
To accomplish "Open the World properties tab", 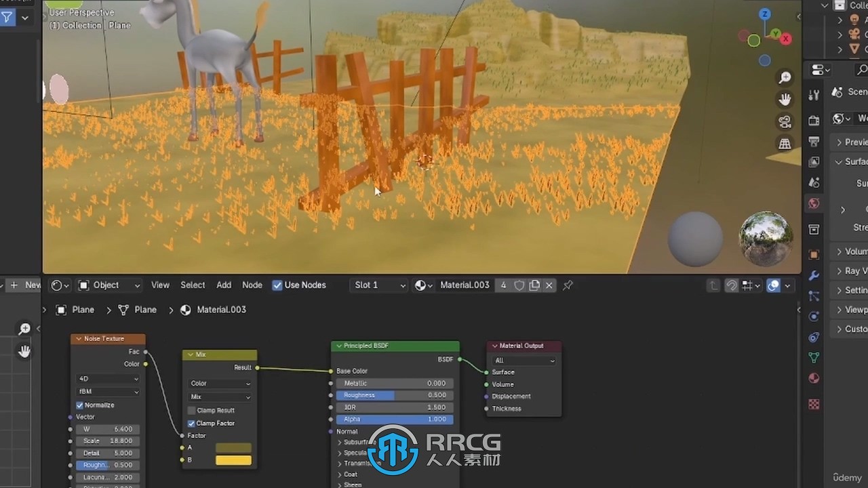I will (814, 203).
